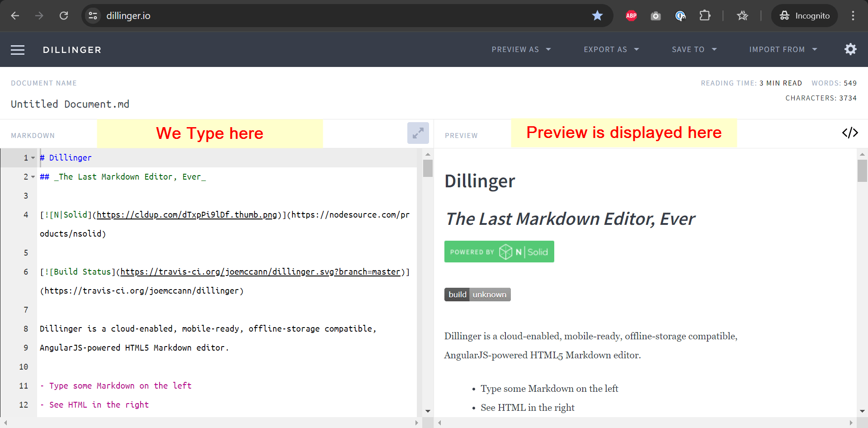The width and height of the screenshot is (868, 428).
Task: Click editor scrollbar down arrow
Action: pyautogui.click(x=428, y=411)
